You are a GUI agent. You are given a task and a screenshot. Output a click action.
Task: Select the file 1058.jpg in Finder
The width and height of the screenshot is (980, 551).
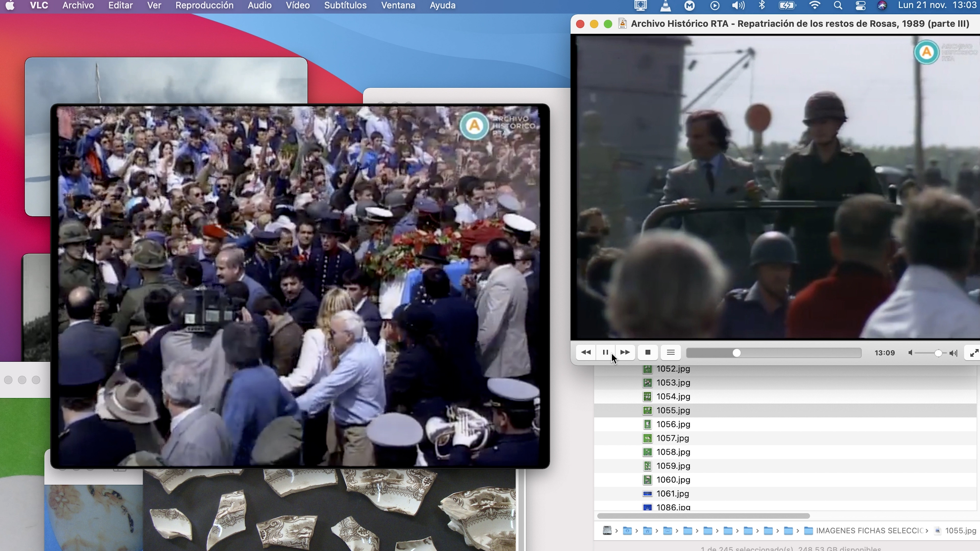tap(673, 452)
